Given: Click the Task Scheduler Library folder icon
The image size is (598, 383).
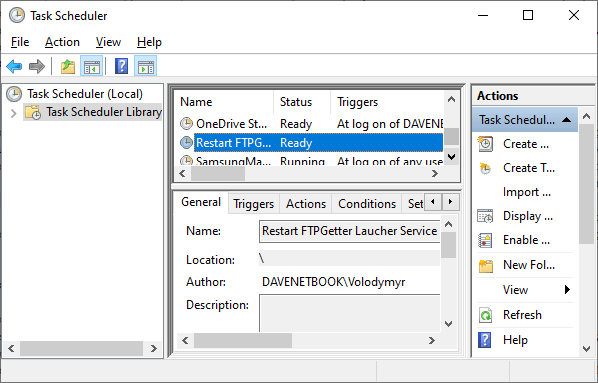Looking at the screenshot, I should click(33, 112).
